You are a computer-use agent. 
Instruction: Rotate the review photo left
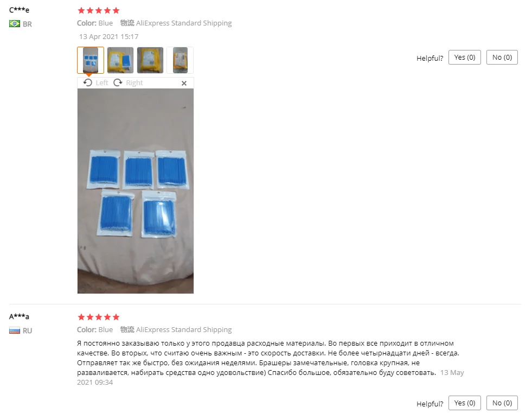[95, 83]
